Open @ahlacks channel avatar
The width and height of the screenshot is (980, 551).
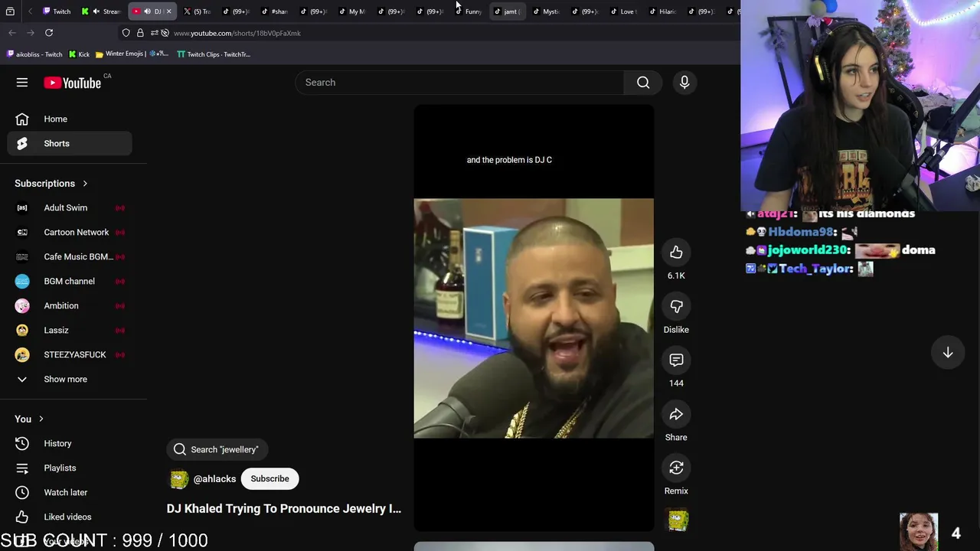click(x=179, y=479)
